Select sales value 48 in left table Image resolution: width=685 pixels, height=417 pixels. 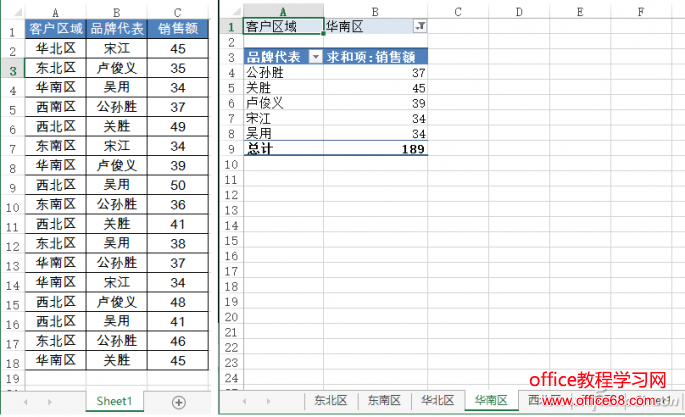pyautogui.click(x=178, y=302)
